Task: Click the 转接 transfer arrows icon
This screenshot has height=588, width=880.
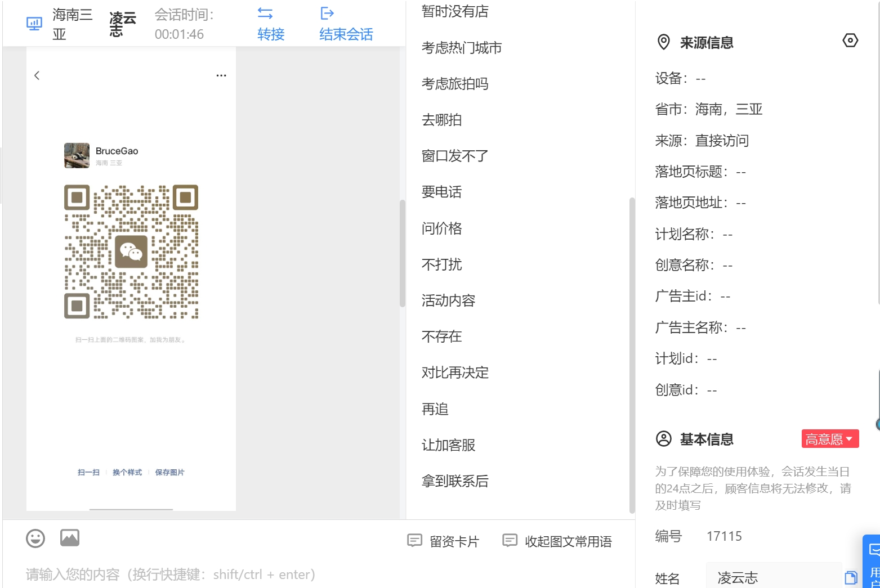Action: [x=265, y=13]
